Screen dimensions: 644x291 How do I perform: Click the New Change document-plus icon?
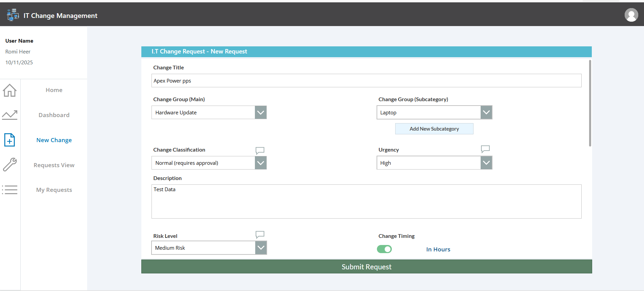9,140
